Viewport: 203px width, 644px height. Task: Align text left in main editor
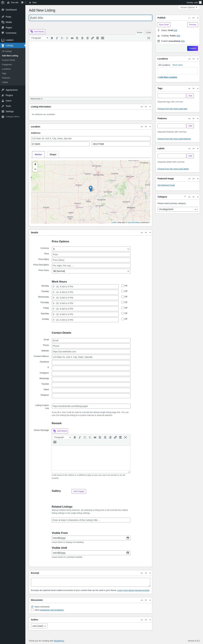click(x=77, y=38)
